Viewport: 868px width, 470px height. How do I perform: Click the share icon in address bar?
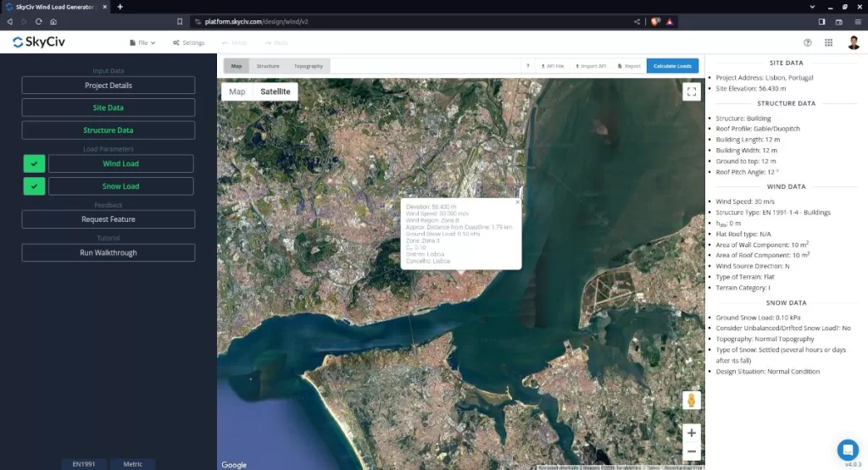637,21
